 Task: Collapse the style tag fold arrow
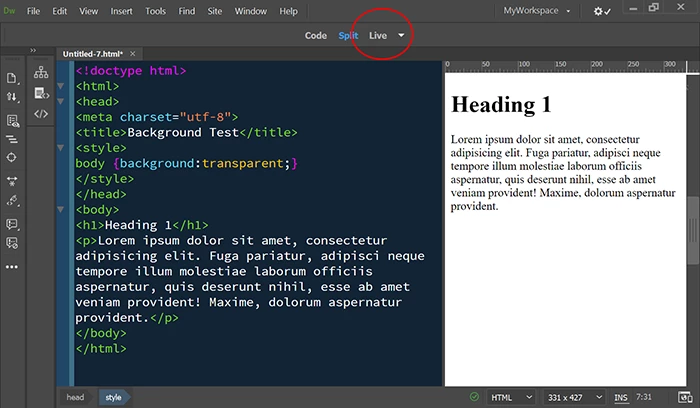(x=61, y=148)
